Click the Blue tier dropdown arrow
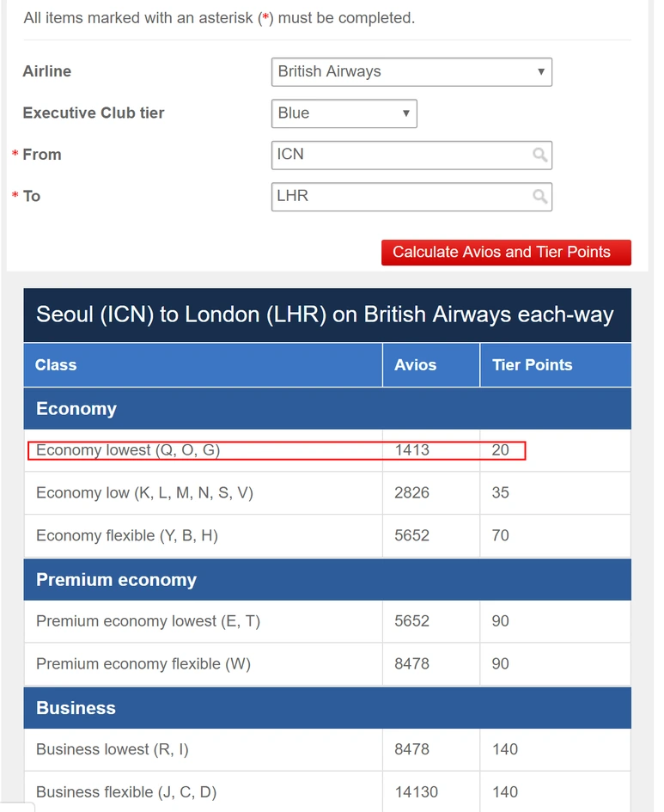 tap(405, 113)
